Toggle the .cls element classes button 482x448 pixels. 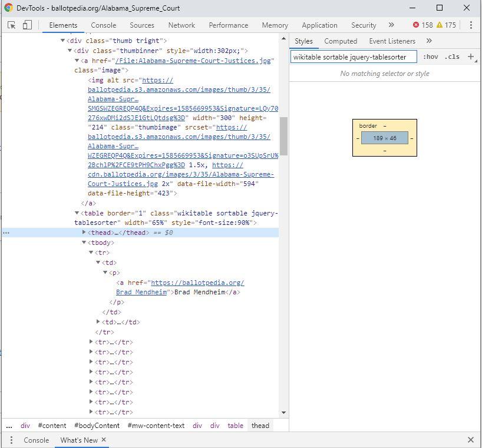pos(452,57)
